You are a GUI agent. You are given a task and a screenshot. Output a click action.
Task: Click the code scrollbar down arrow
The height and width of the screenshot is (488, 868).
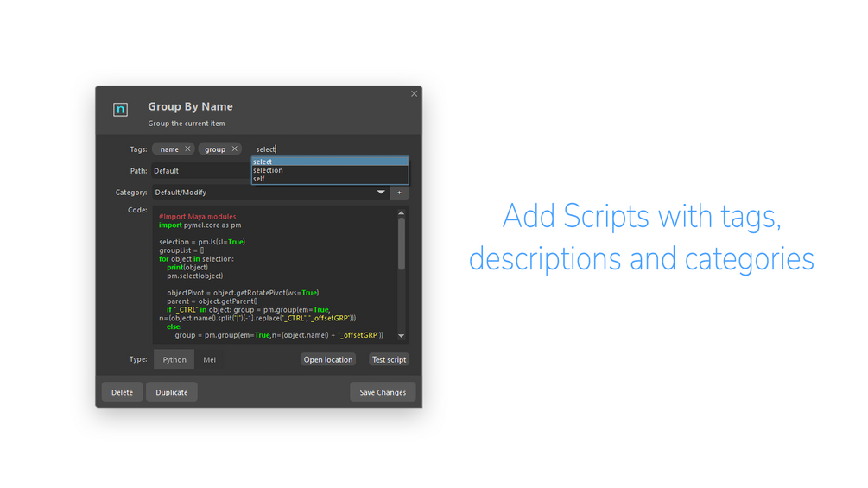[402, 336]
